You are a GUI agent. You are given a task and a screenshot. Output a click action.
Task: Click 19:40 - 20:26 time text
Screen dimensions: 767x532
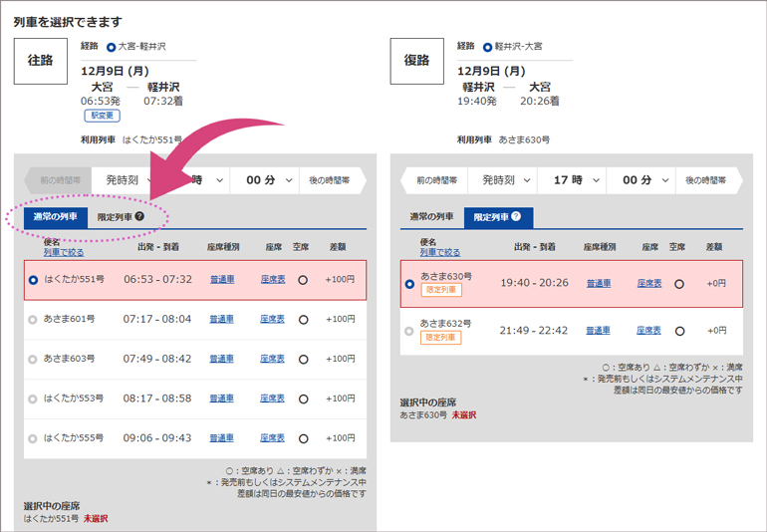(x=534, y=283)
